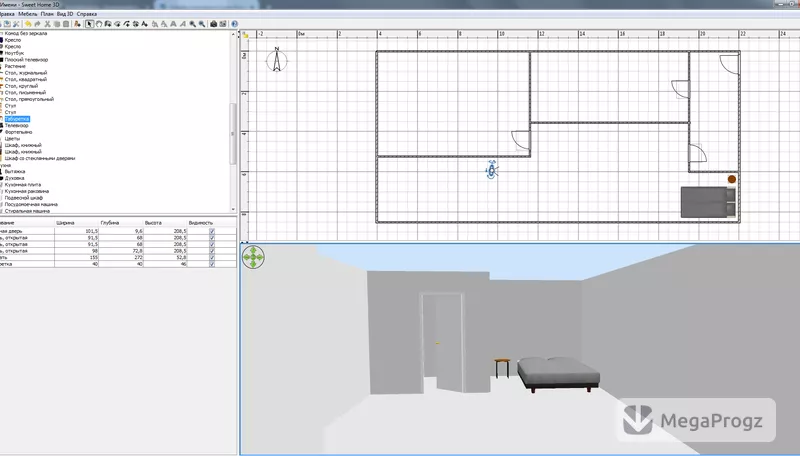This screenshot has width=800, height=456.
Task: Open the Справка menu
Action: [87, 14]
